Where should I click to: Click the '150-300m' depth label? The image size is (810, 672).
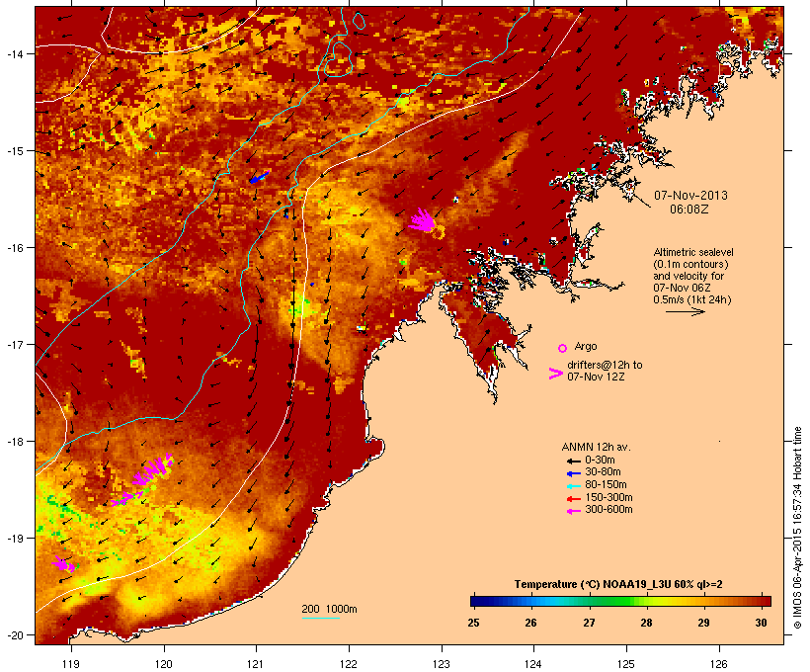pos(608,497)
